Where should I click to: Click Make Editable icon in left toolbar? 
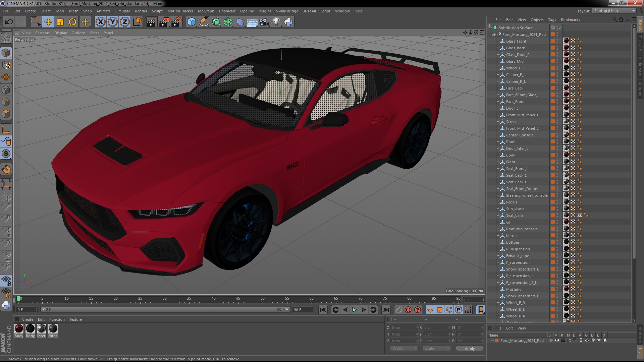[6, 38]
